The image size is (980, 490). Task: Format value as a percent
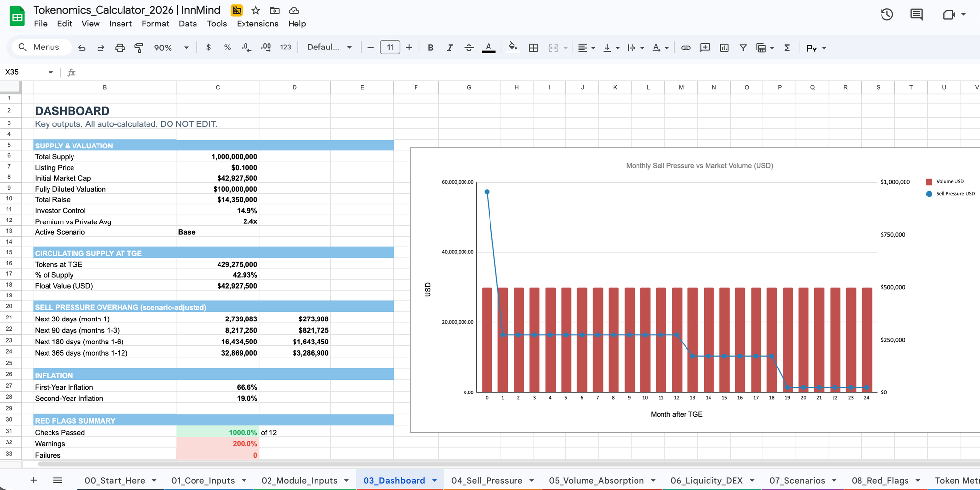click(227, 47)
